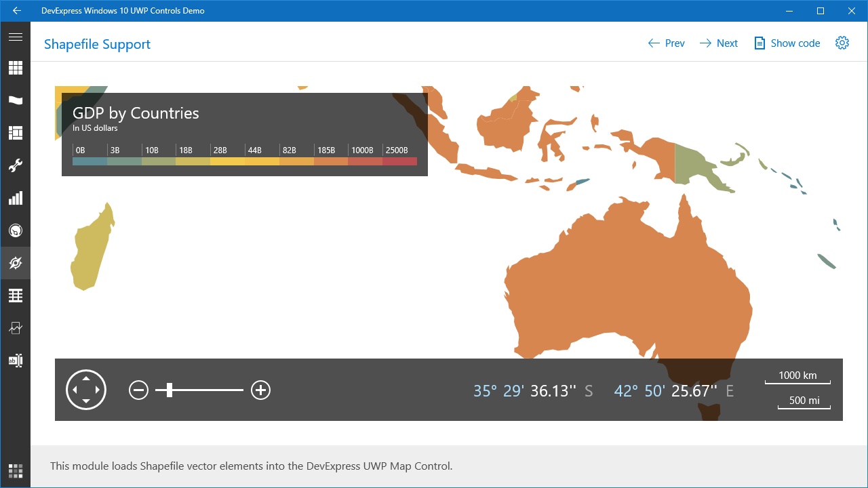
Task: Click the 500 mi scale label
Action: pyautogui.click(x=804, y=401)
